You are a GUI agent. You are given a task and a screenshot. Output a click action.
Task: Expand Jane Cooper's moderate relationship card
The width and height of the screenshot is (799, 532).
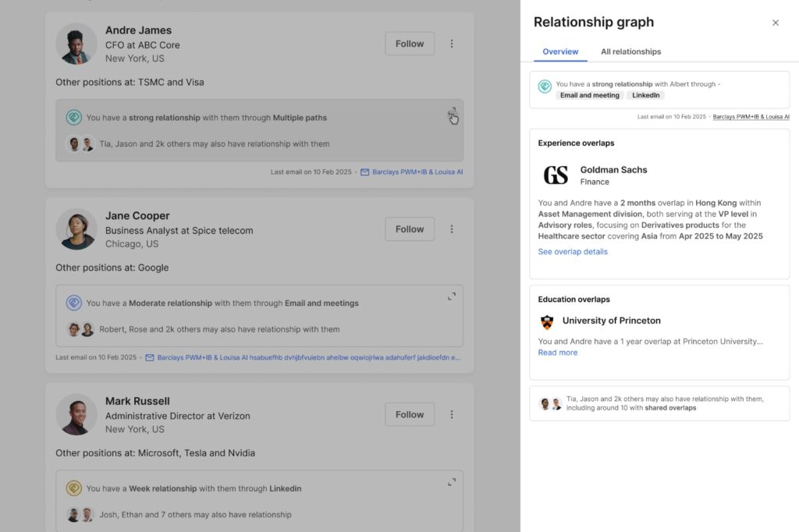(452, 296)
